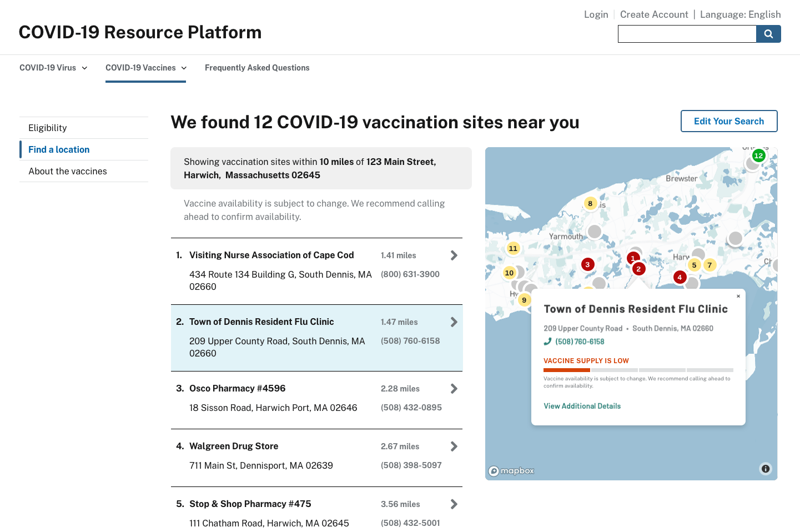The height and width of the screenshot is (532, 800).
Task: Click phone number (508) 398-5097
Action: pos(411,465)
